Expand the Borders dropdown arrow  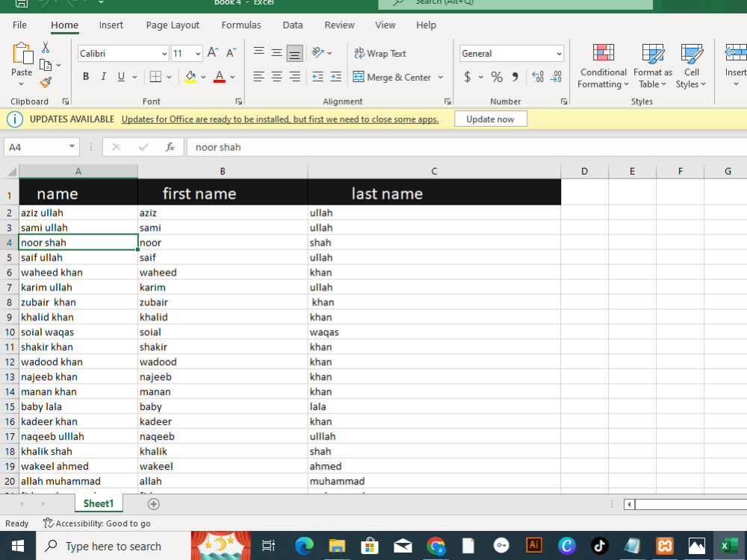(x=169, y=77)
